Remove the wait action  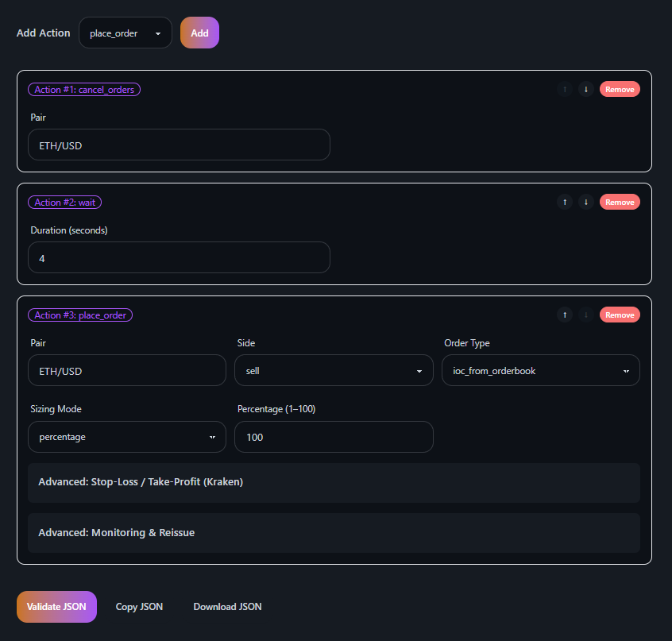pyautogui.click(x=620, y=202)
